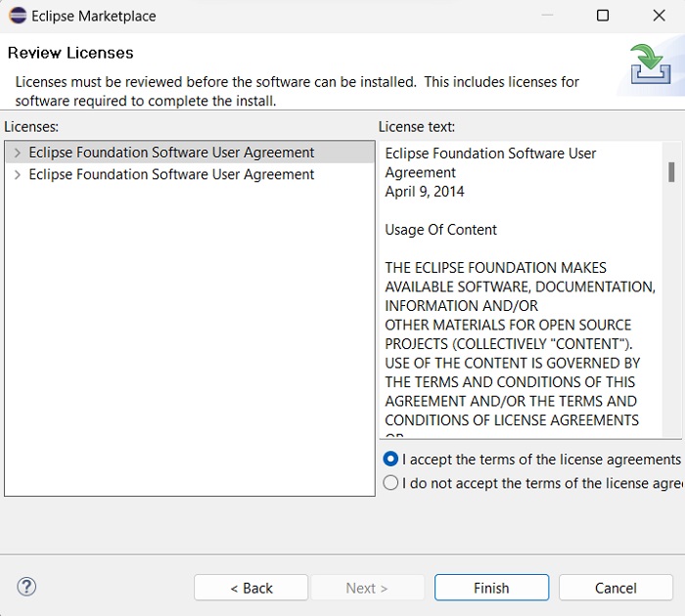Click the license text scrollbar thumb
The height and width of the screenshot is (616, 685).
point(671,172)
